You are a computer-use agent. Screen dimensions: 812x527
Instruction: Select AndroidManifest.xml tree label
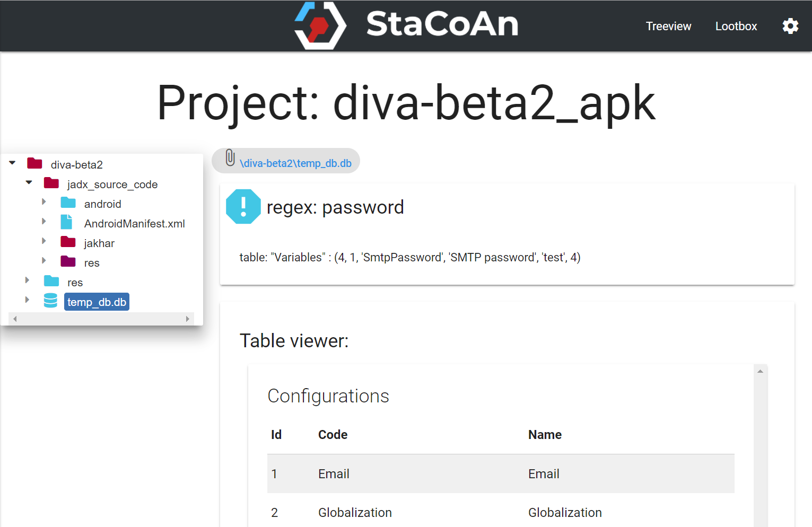click(x=134, y=224)
